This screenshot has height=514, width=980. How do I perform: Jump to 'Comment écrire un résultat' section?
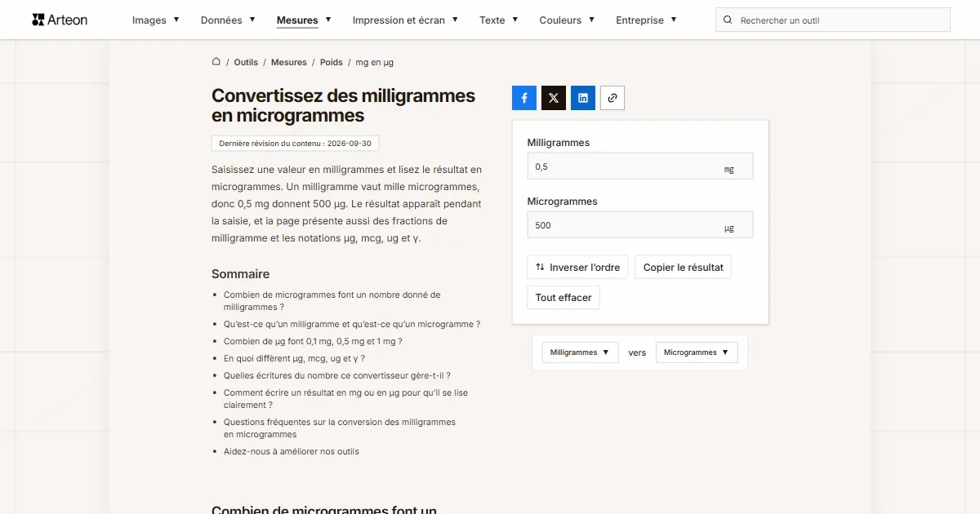coord(345,399)
